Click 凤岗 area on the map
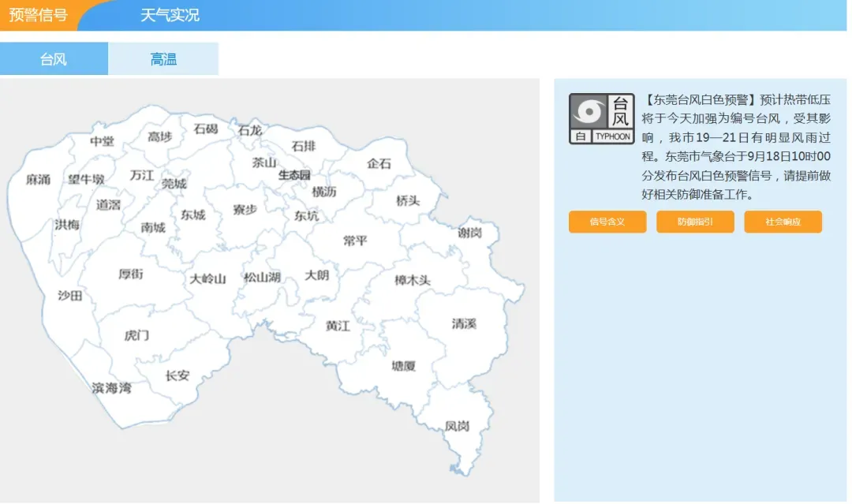 pyautogui.click(x=457, y=426)
